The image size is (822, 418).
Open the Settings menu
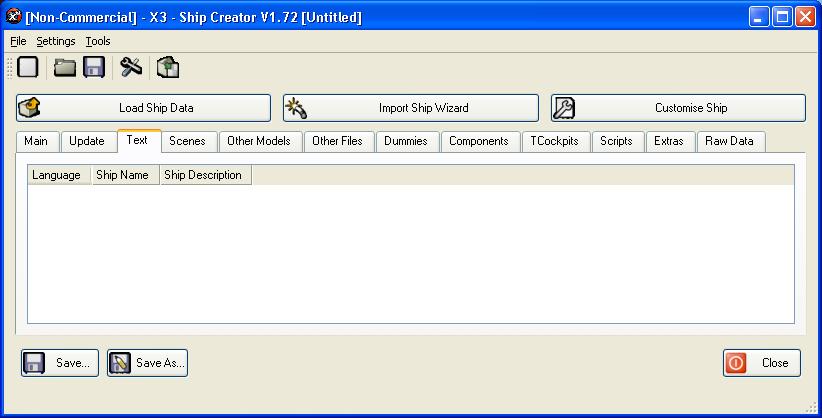(x=56, y=41)
